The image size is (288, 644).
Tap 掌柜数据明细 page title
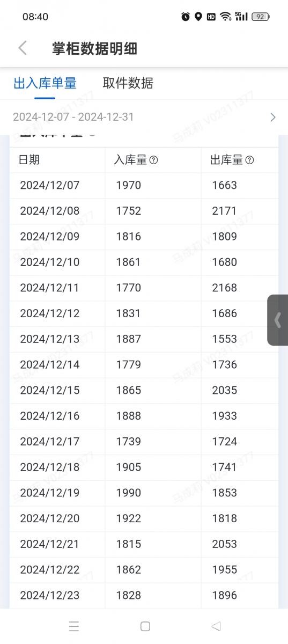tap(94, 48)
